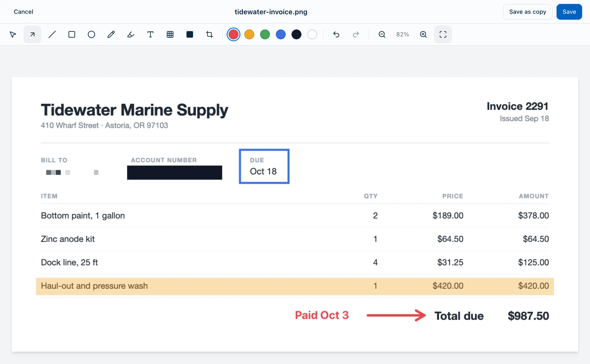
Task: Select the arrow annotation tool
Action: tap(32, 34)
